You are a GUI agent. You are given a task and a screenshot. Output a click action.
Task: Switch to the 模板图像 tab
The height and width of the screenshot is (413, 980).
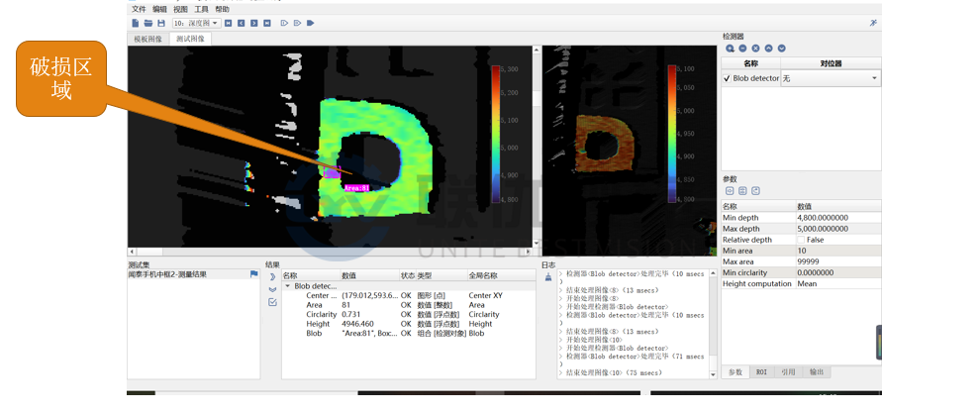[148, 40]
